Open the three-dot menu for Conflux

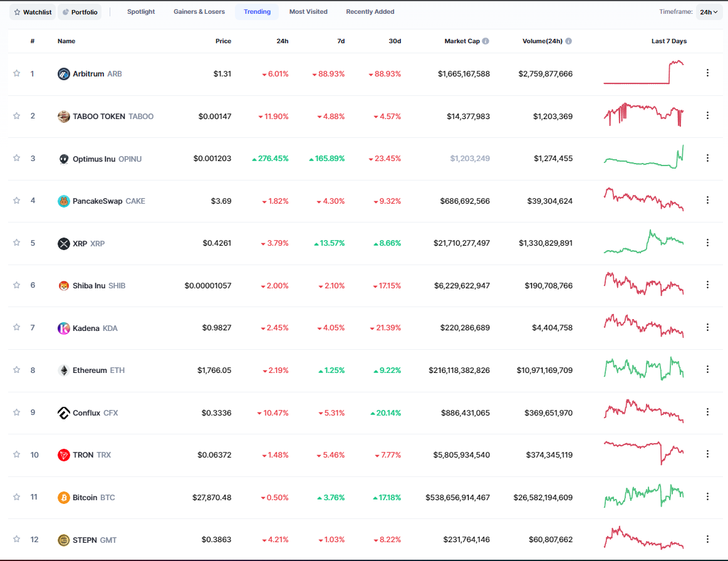point(707,412)
